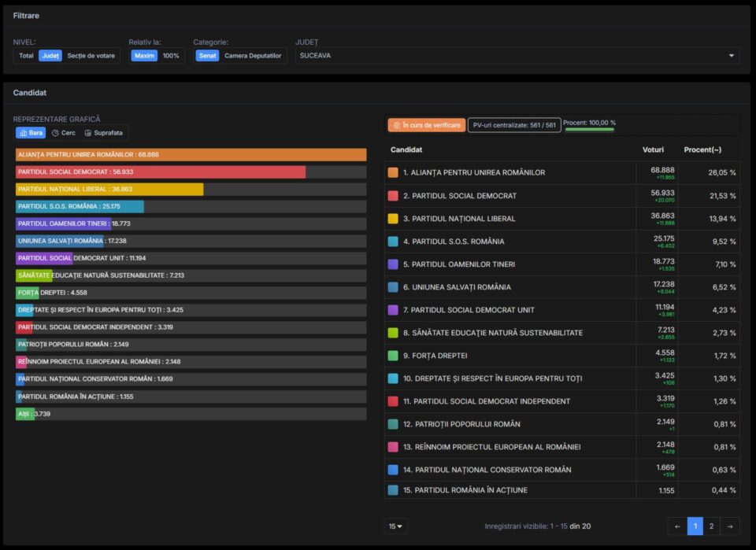Click the 4. PARTIDUL S.O.S. ROMÂNIA row name
This screenshot has width=756, height=550.
[x=454, y=242]
